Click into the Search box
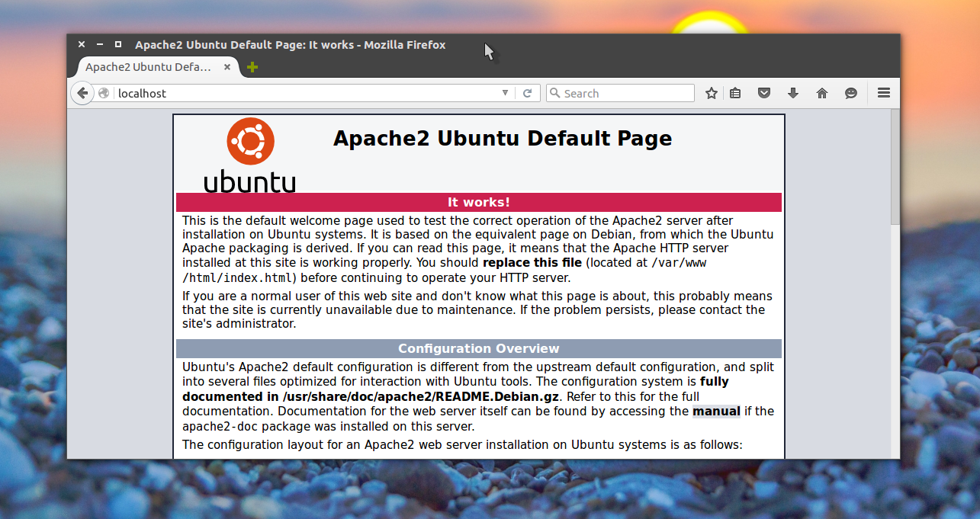Viewport: 980px width, 519px height. 625,93
